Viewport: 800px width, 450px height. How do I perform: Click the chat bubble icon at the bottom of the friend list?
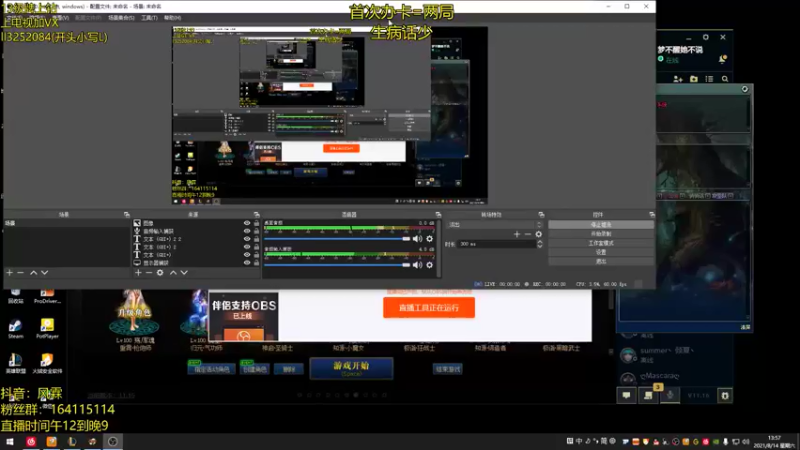[627, 395]
